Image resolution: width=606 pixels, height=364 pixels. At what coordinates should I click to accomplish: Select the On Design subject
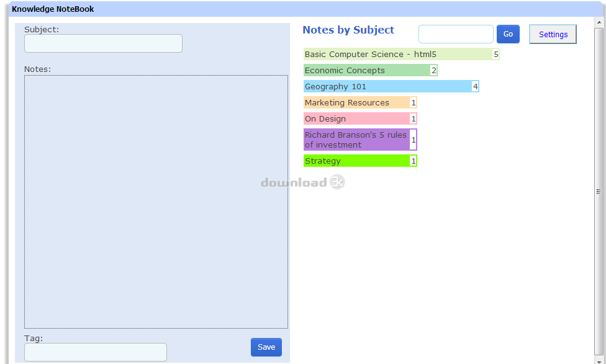point(356,119)
